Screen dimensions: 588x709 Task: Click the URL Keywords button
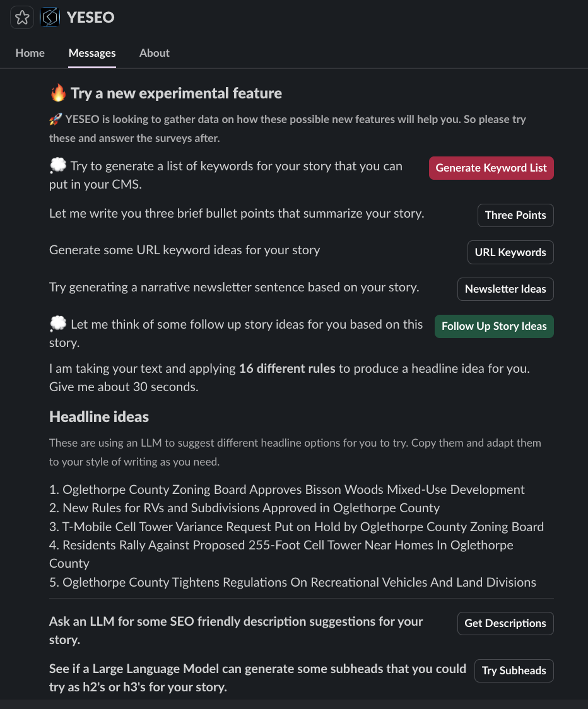(x=510, y=252)
